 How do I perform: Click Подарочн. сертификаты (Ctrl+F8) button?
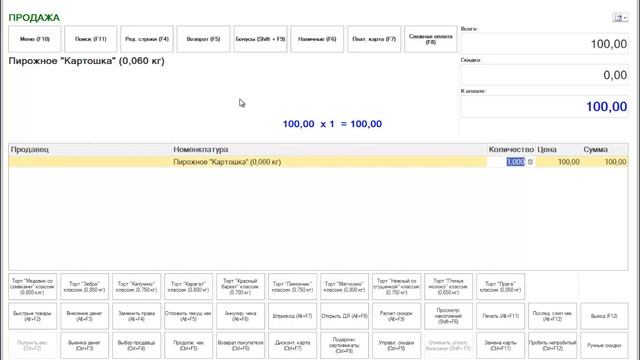coord(344,345)
